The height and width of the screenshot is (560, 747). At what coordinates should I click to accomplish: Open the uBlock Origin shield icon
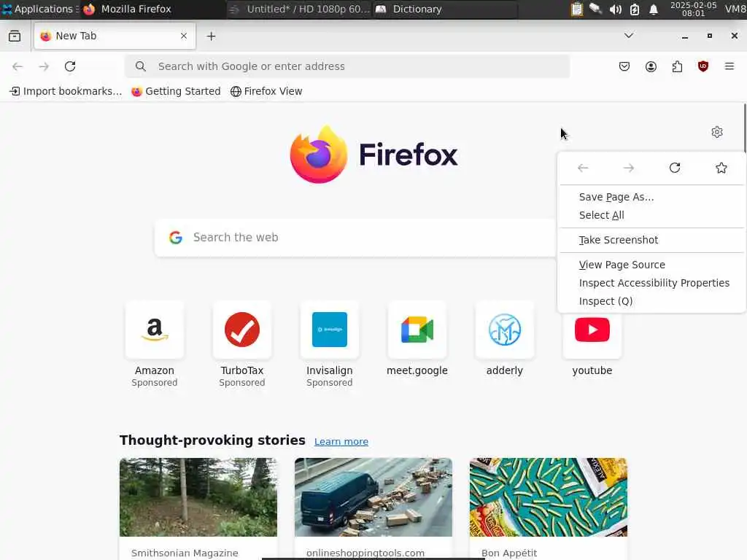tap(703, 66)
